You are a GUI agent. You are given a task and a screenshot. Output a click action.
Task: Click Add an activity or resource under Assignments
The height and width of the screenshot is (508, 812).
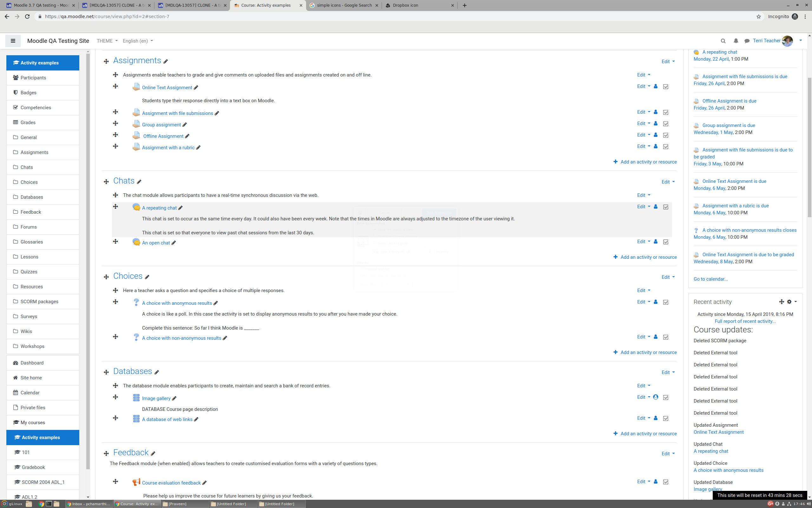(x=645, y=162)
